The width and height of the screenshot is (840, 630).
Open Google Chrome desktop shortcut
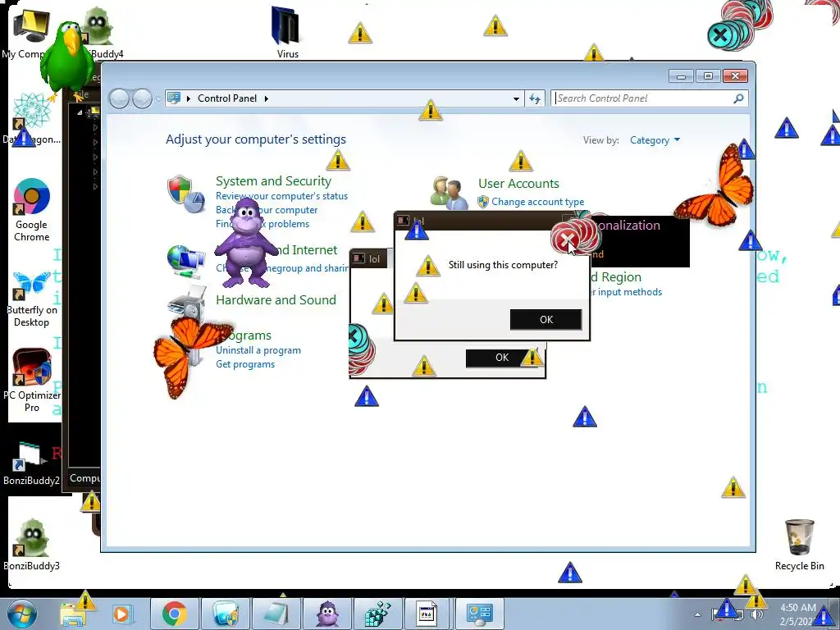click(x=32, y=197)
